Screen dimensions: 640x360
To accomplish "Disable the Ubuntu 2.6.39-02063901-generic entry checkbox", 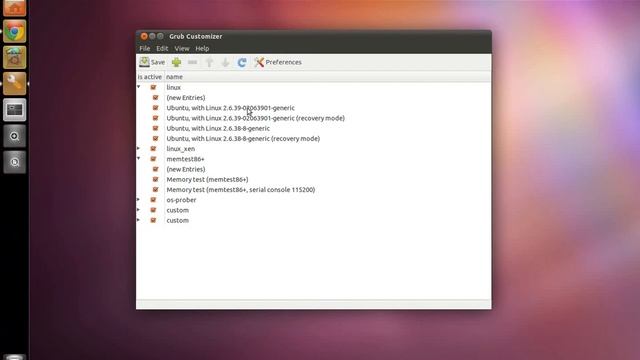I will (156, 108).
